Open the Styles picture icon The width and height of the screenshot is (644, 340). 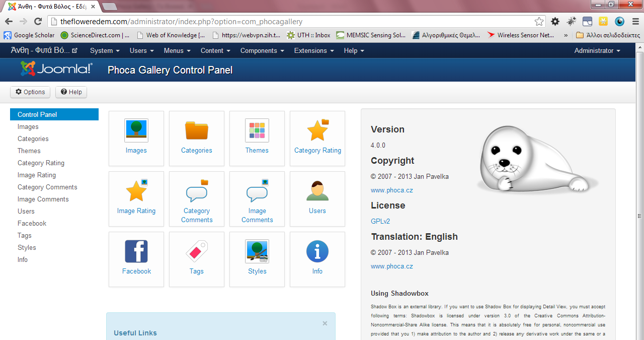pyautogui.click(x=257, y=251)
